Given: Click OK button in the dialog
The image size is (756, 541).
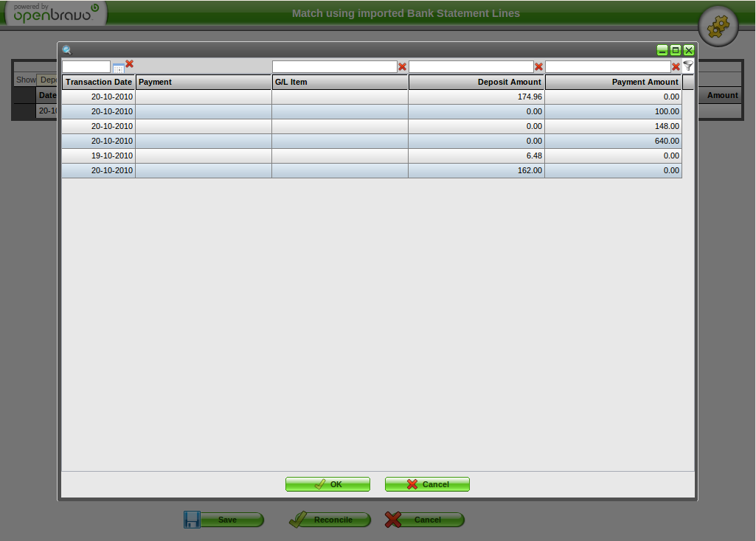Looking at the screenshot, I should click(x=328, y=484).
